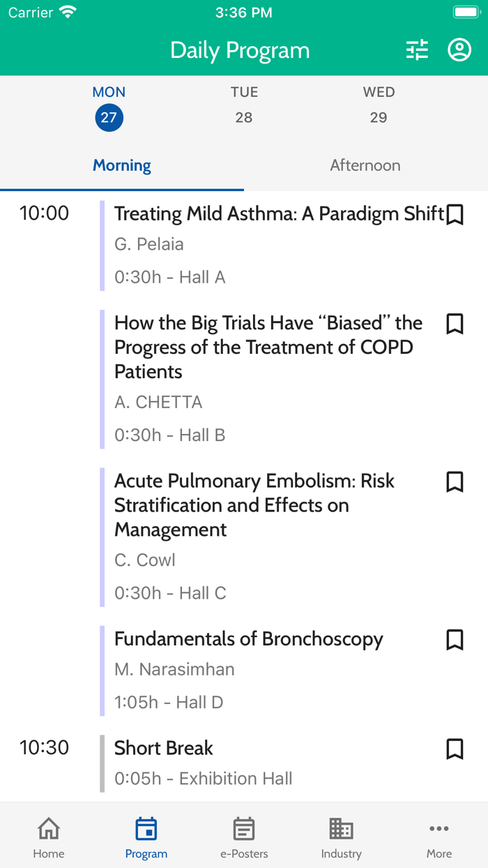Switch to the Afternoon tab
This screenshot has width=488, height=868.
click(x=365, y=165)
